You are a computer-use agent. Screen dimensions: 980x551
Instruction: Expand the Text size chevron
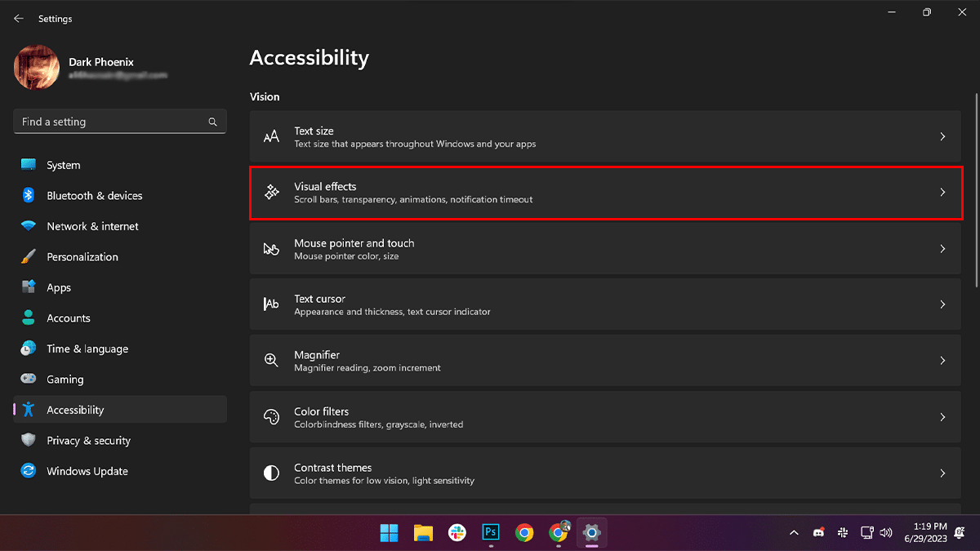[x=942, y=137]
